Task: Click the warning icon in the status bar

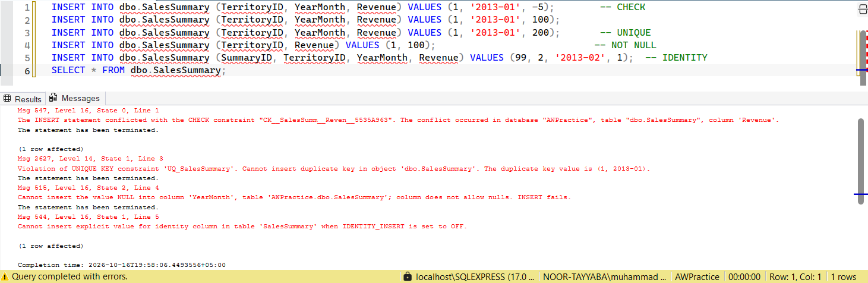Action: 5,276
